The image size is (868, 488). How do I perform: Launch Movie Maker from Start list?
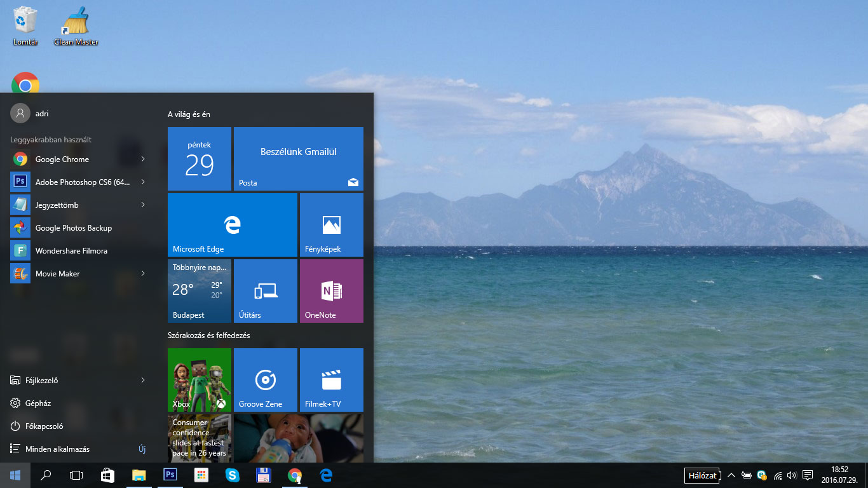(79, 273)
